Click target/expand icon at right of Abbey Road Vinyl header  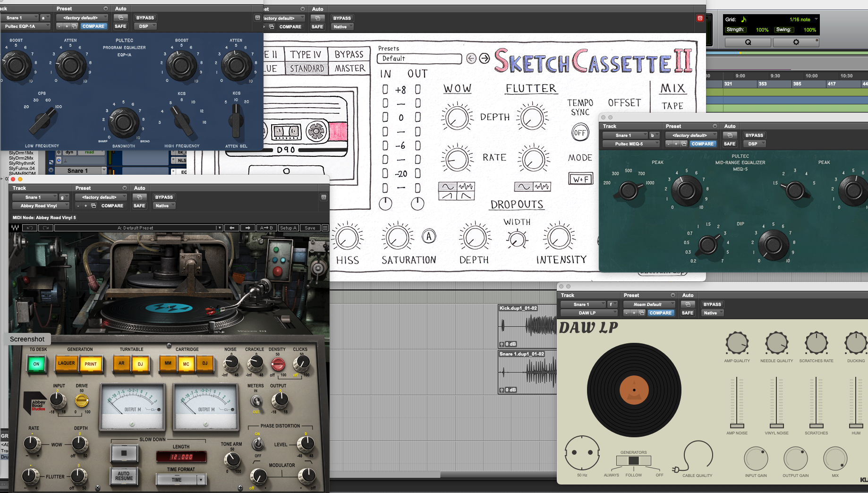point(324,197)
